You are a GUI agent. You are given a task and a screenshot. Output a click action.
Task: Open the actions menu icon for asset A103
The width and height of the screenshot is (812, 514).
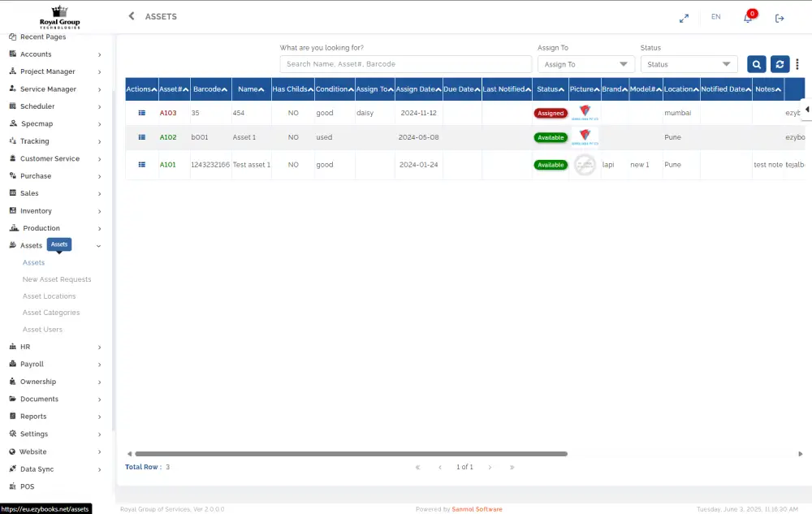click(142, 113)
